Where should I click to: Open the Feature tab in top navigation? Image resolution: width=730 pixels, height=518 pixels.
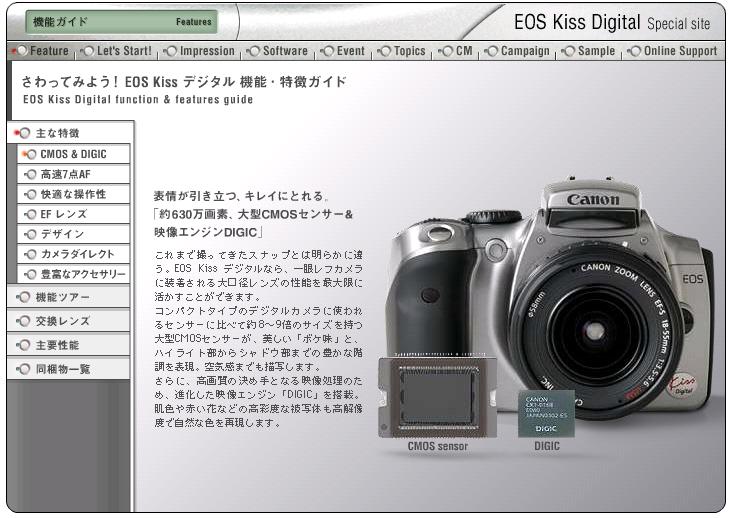point(41,51)
